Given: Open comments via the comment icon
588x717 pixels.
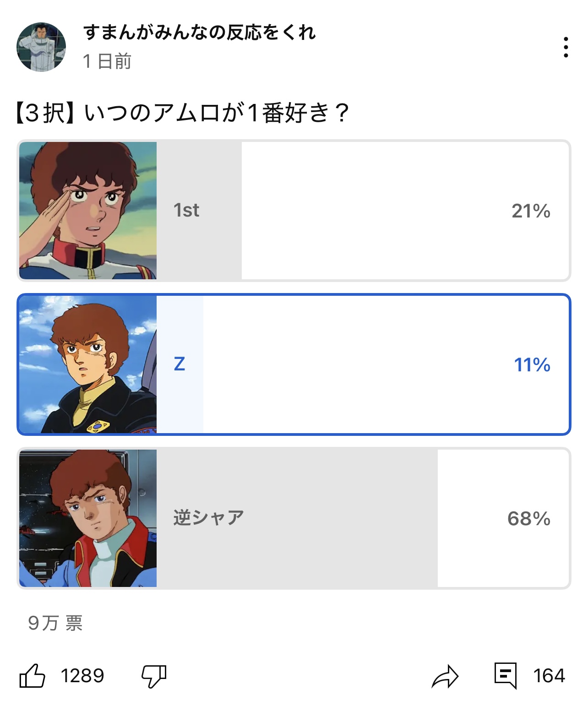Looking at the screenshot, I should coord(506,675).
